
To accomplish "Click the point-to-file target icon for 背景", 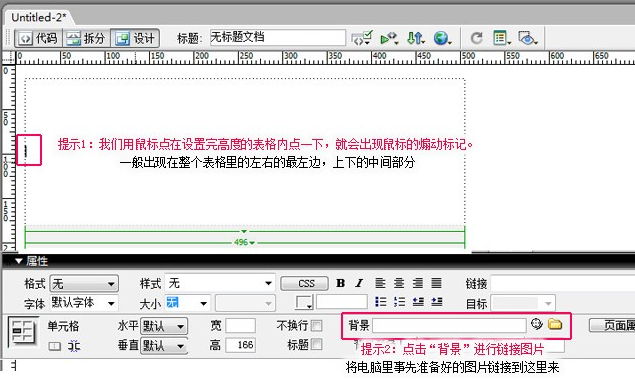I will pos(537,324).
